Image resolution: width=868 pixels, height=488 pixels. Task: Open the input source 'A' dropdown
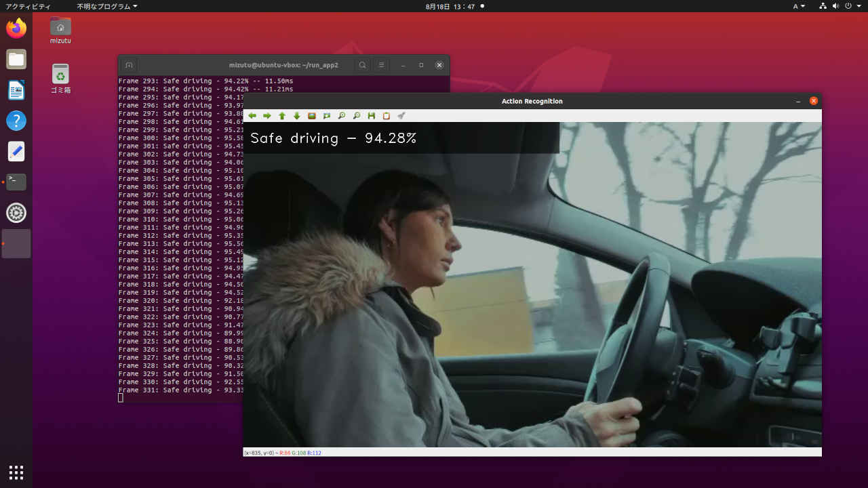click(x=799, y=6)
